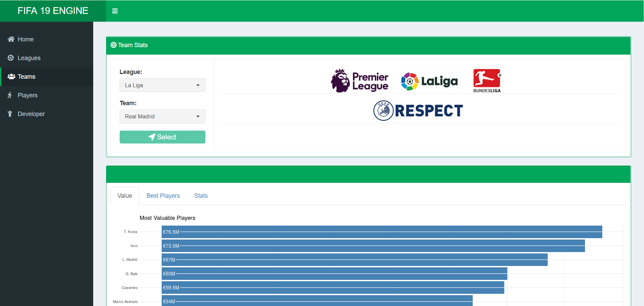Image resolution: width=644 pixels, height=306 pixels.
Task: Click the Premier League logo
Action: click(360, 81)
